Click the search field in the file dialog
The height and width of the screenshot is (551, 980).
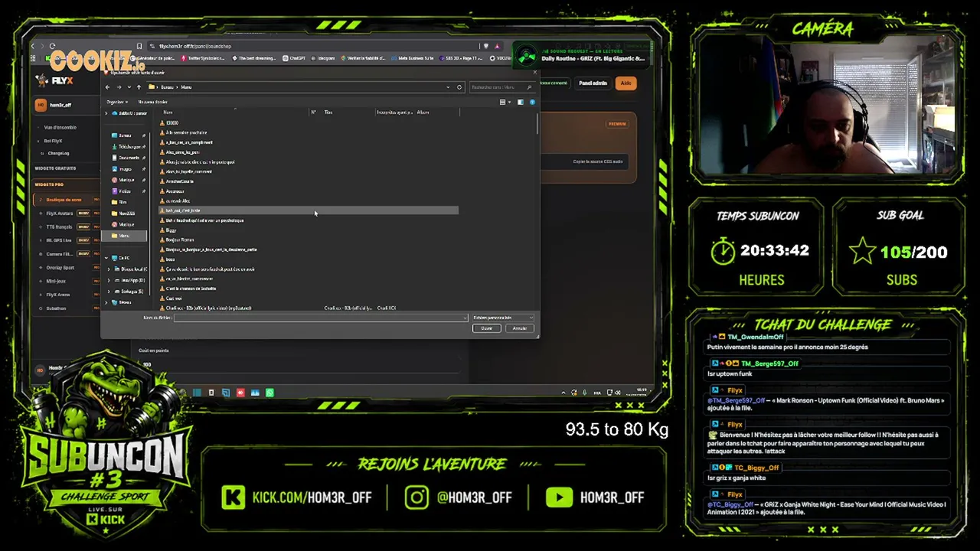[x=501, y=87]
